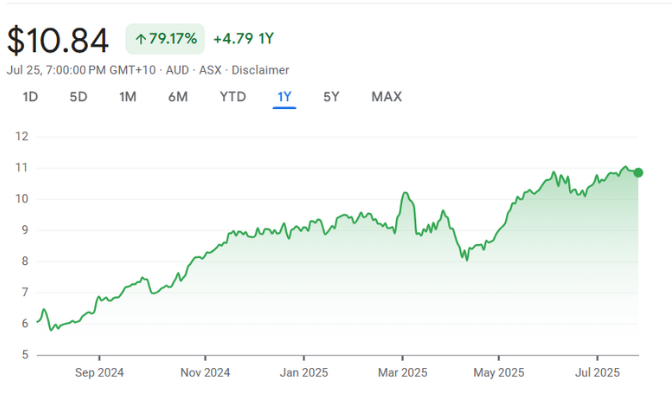Click the active 1Y tab
Viewport: 672px width, 400px height.
coord(284,97)
